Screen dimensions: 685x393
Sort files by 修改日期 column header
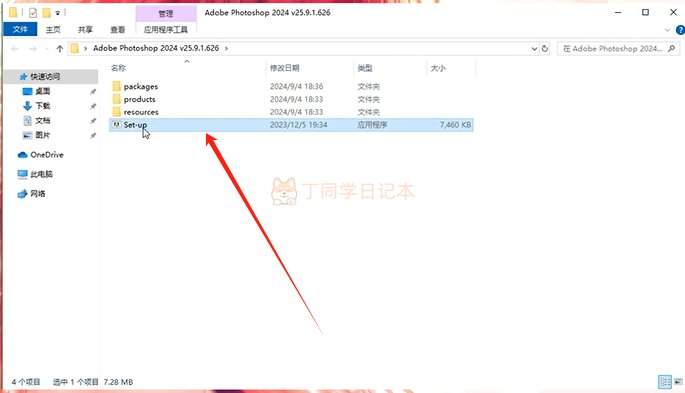coord(284,68)
